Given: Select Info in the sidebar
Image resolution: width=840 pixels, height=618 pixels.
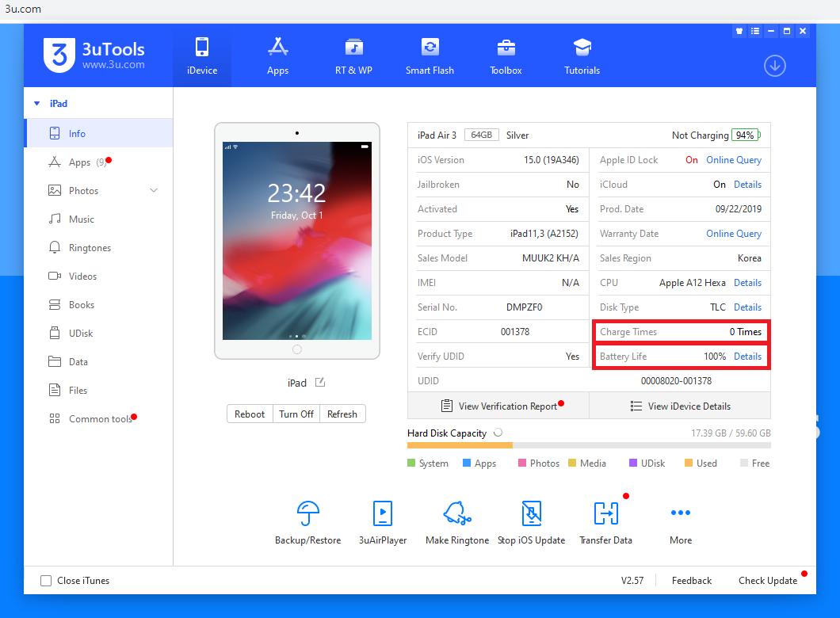Looking at the screenshot, I should [x=98, y=133].
